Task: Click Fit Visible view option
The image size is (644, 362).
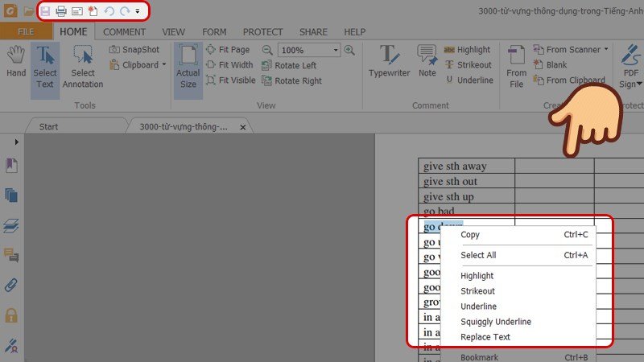Action: [231, 80]
